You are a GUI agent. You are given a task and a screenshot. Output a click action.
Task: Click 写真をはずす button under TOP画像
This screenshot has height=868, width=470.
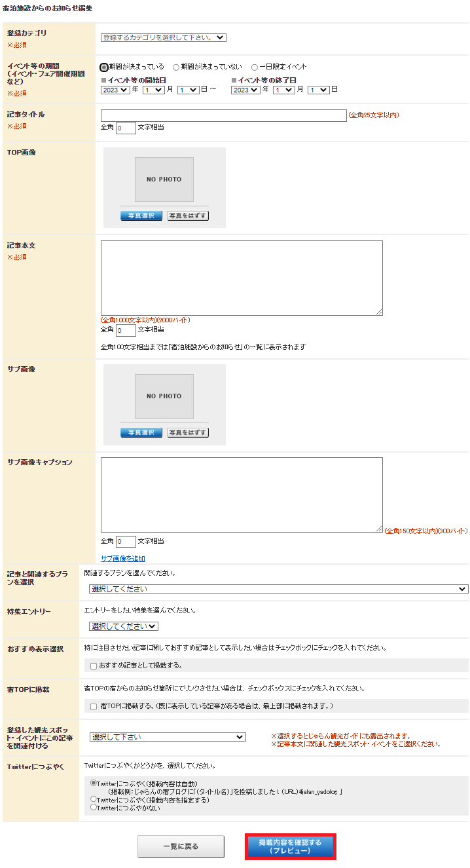(188, 216)
